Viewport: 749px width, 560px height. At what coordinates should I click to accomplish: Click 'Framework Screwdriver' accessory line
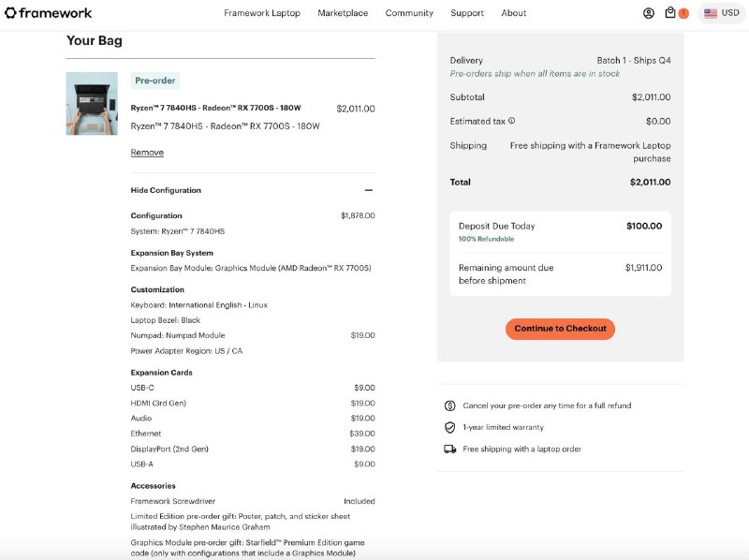(x=173, y=501)
